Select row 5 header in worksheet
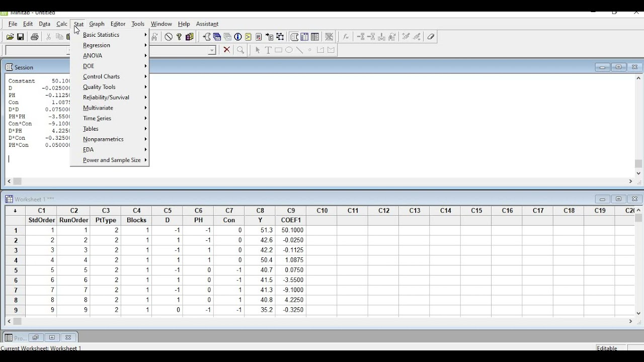The image size is (644, 362). pos(16,270)
